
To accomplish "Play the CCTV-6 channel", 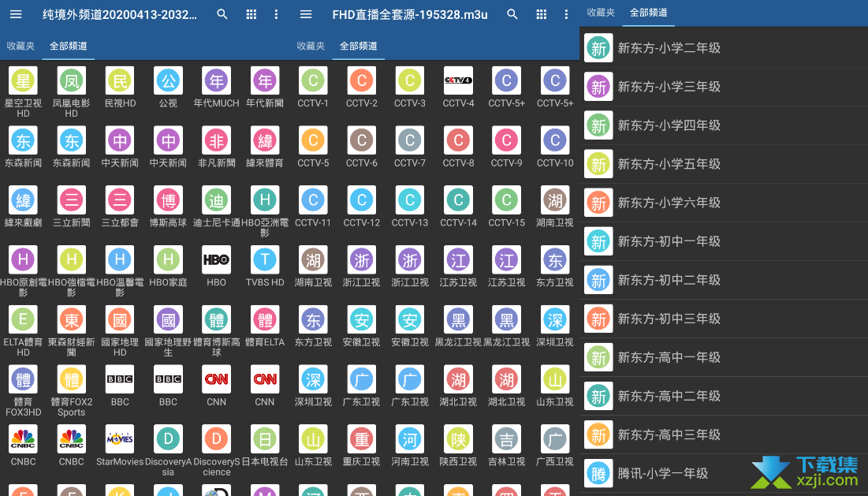I will coord(362,147).
